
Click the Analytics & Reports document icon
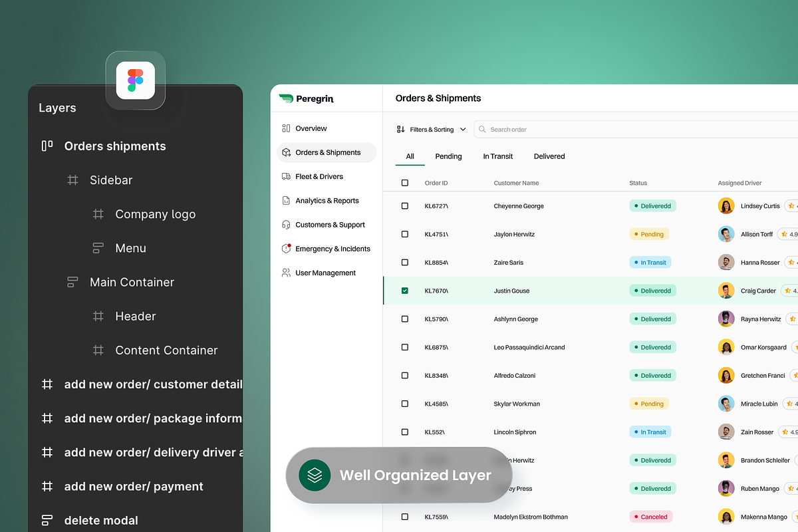click(286, 200)
